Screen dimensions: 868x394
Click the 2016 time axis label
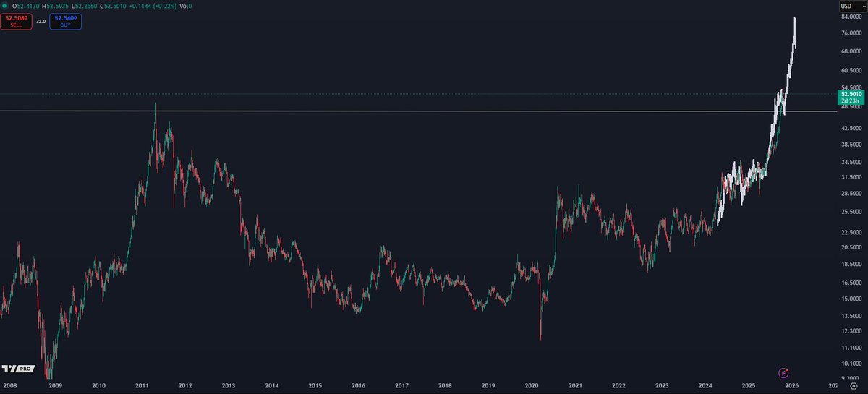[x=359, y=387]
